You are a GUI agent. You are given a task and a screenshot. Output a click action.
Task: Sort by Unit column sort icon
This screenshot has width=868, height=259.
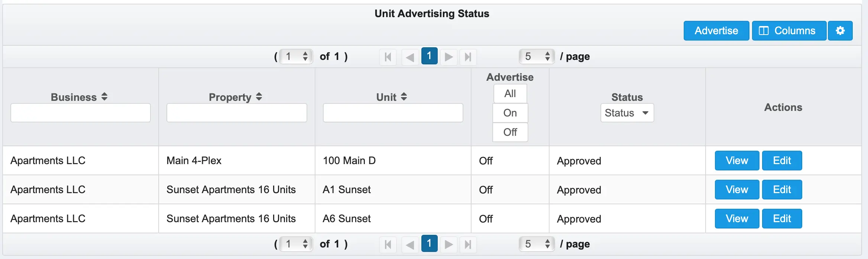pyautogui.click(x=404, y=97)
